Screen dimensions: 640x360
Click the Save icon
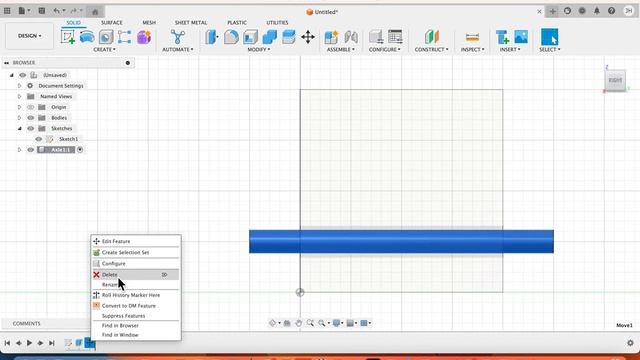(42, 11)
